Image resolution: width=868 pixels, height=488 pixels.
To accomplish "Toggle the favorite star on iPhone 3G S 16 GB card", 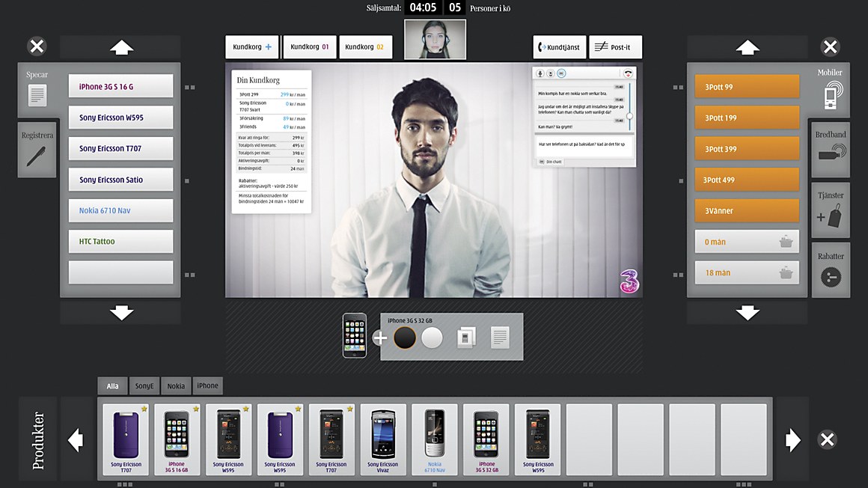I will coord(196,409).
